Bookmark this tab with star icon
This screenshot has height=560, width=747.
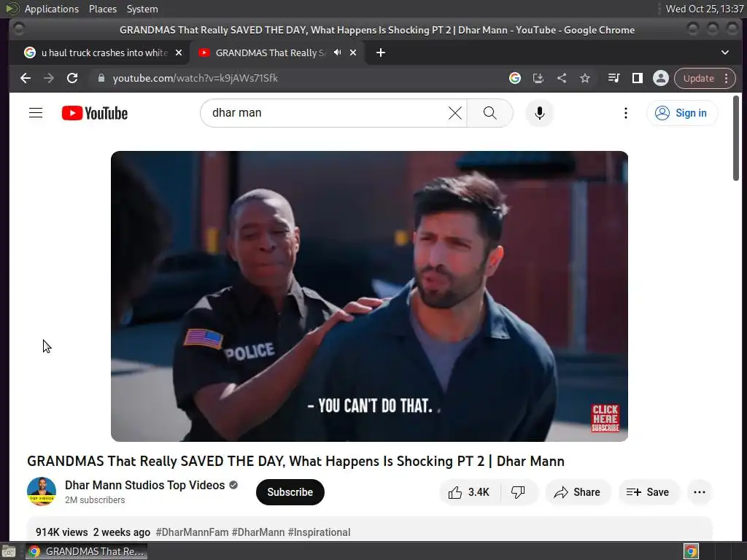point(585,78)
